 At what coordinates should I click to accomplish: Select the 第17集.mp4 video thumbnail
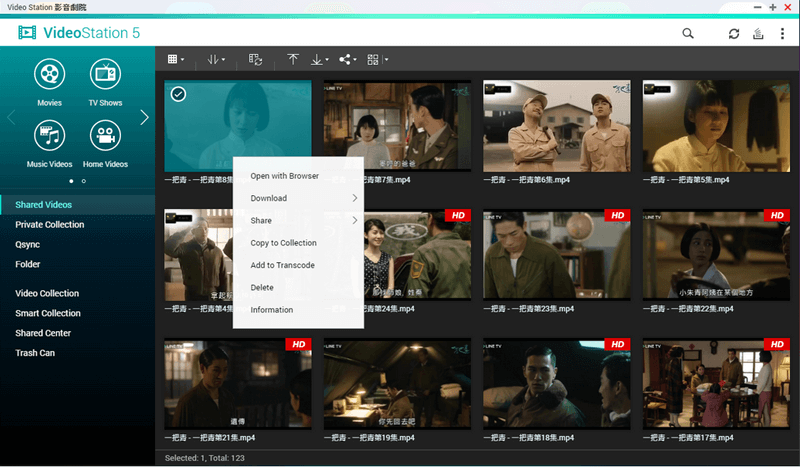716,384
